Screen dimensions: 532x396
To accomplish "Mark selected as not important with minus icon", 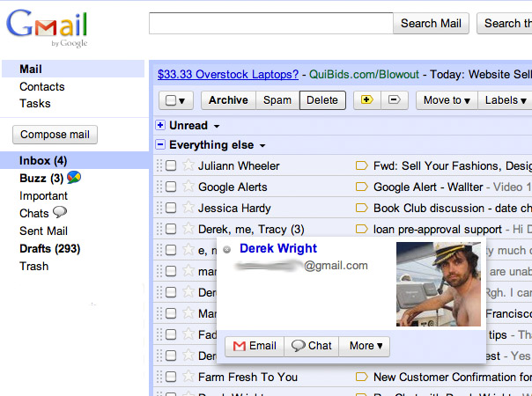I will pos(395,100).
